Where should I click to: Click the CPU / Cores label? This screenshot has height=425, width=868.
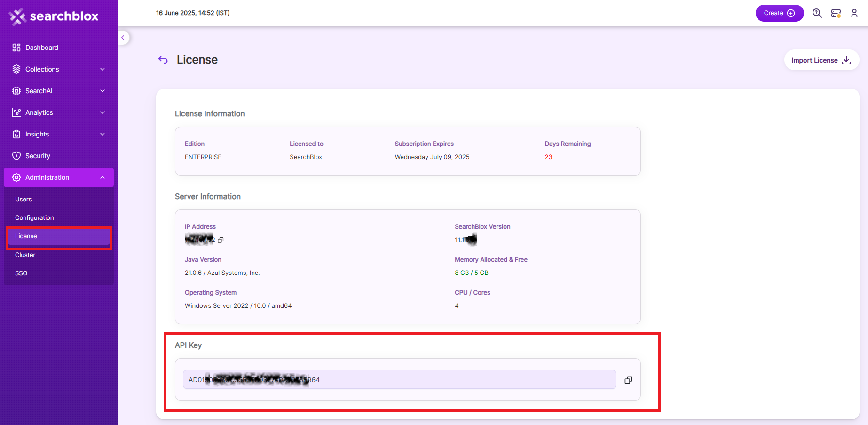pyautogui.click(x=473, y=293)
